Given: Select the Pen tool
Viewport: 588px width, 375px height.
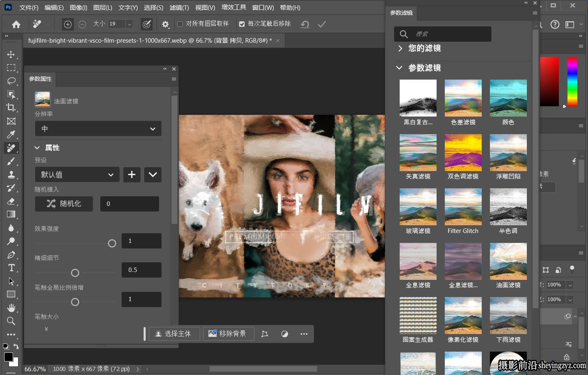Looking at the screenshot, I should [11, 255].
